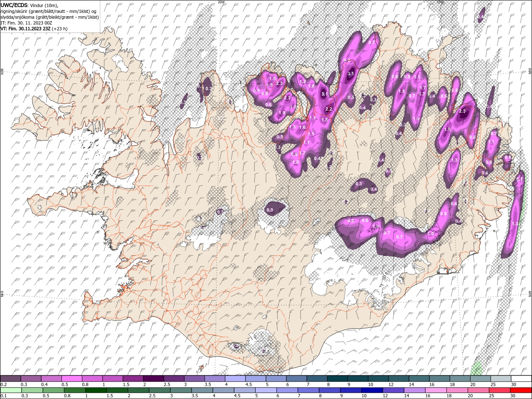Pick the darkest purple swatch labeled 2
This screenshot has width=532, height=399.
tap(153, 379)
